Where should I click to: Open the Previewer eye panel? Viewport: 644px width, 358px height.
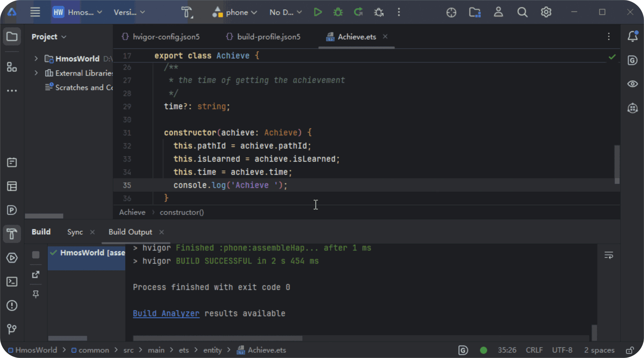pos(632,84)
